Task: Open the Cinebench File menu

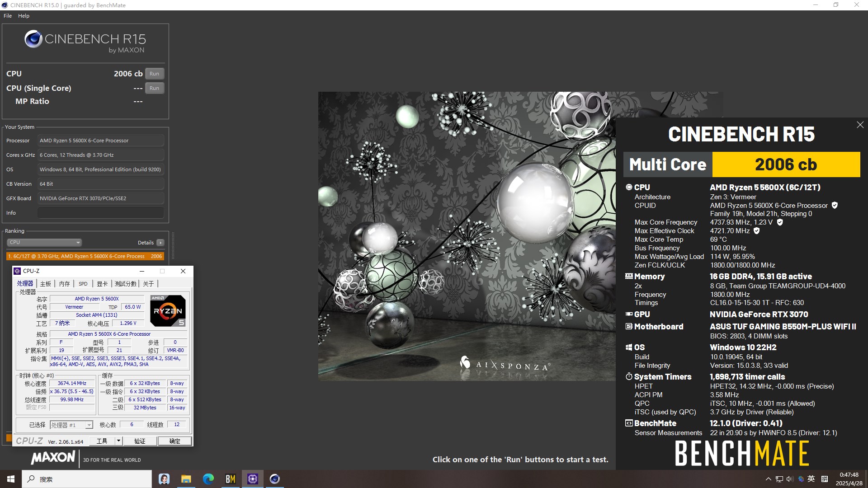Action: click(x=8, y=16)
